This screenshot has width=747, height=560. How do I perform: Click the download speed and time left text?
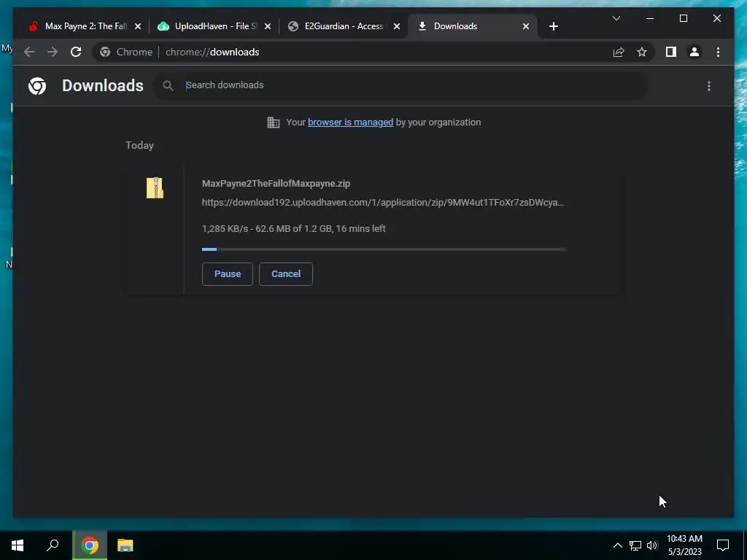293,229
